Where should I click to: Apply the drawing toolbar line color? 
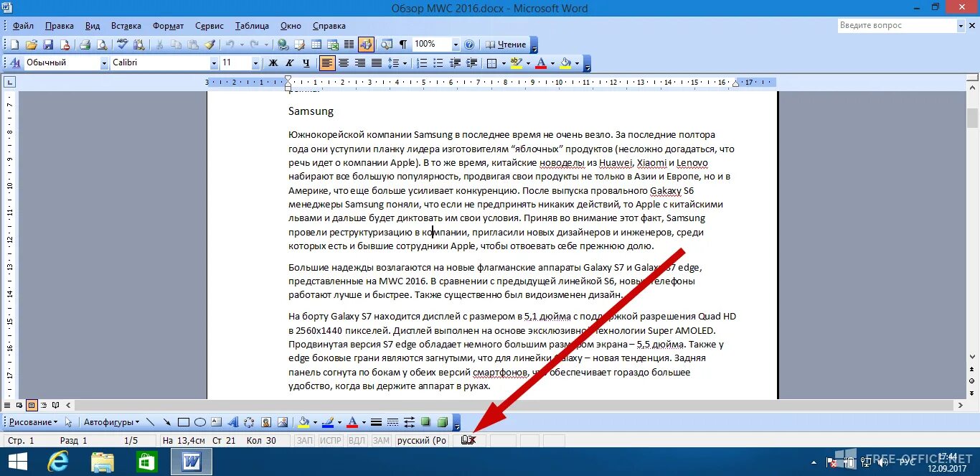[x=329, y=422]
